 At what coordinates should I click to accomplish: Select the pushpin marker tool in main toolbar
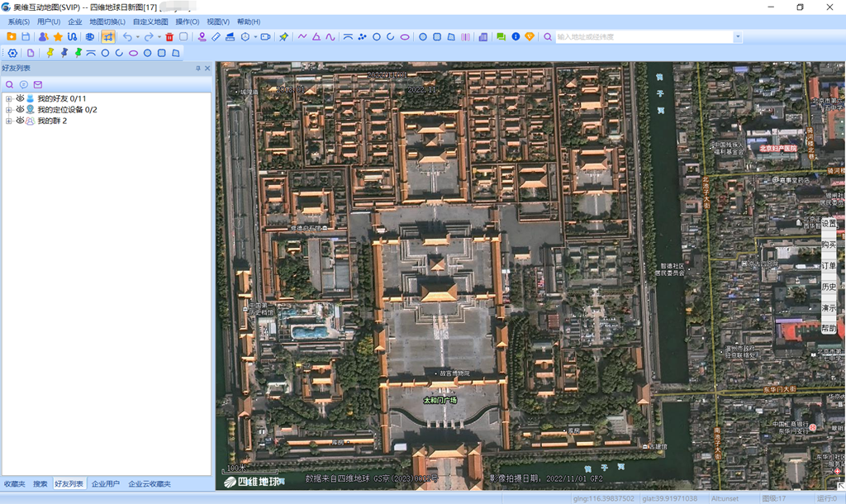(x=284, y=36)
